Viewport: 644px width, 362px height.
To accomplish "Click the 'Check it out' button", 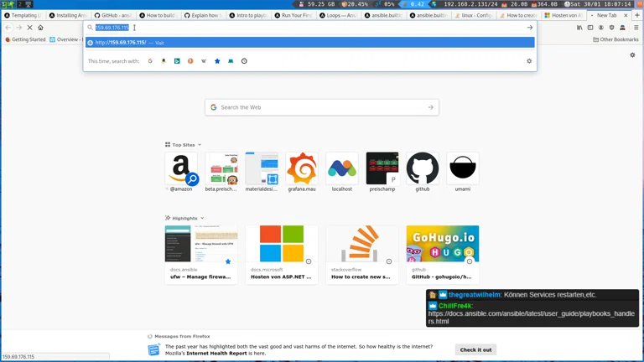I will point(475,349).
